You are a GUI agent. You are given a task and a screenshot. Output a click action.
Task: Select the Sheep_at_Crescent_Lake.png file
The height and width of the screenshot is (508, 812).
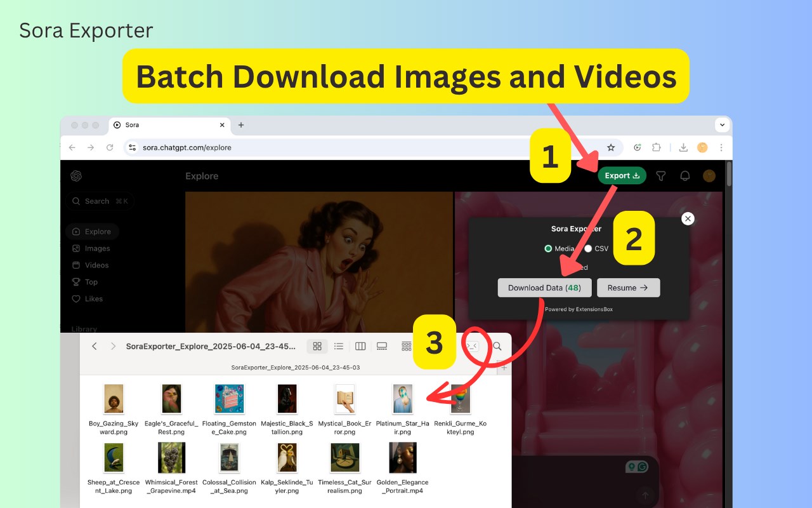[114, 469]
